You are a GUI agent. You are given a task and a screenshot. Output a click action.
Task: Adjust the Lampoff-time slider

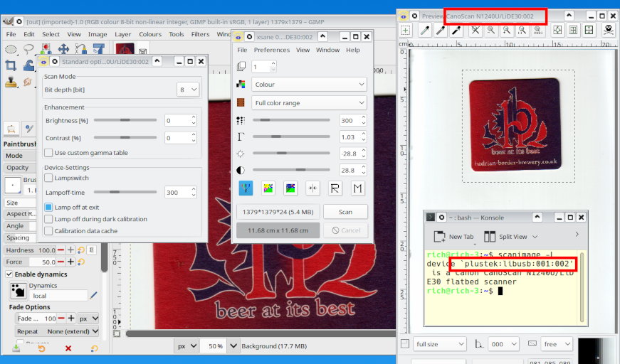(125, 192)
